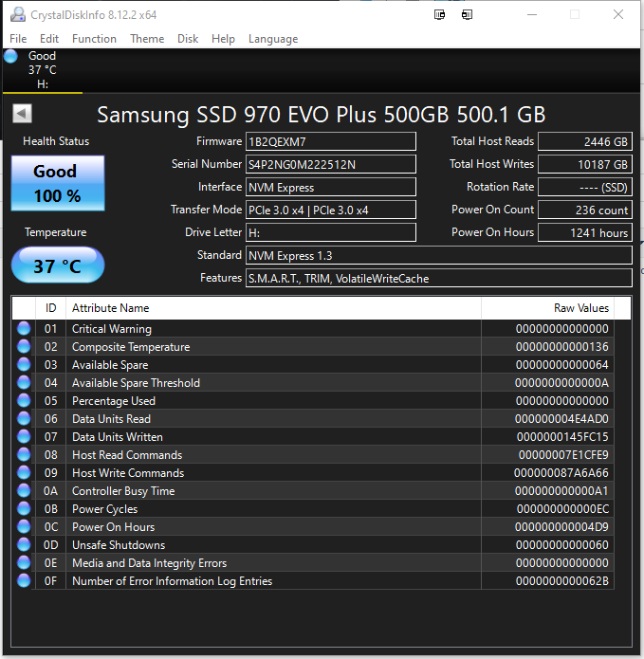
Task: Select the Host Read Commands attribute name
Action: click(x=127, y=455)
